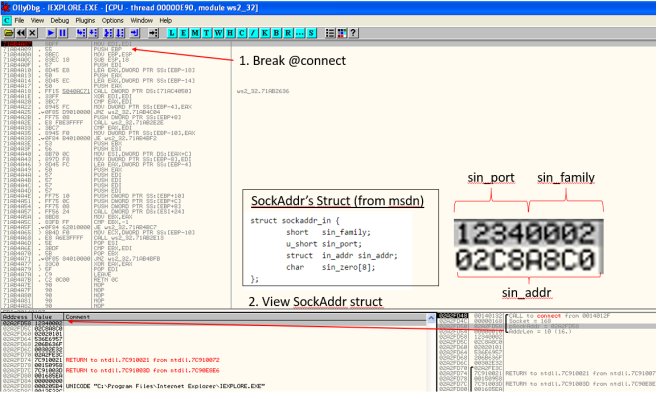The width and height of the screenshot is (660, 399).
Task: Click the Execute till return icon
Action: [135, 33]
